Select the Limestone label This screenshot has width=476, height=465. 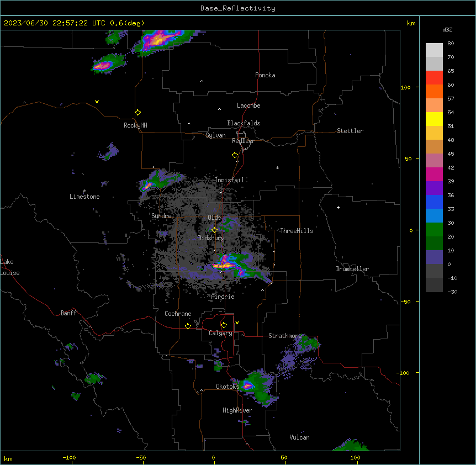(84, 197)
